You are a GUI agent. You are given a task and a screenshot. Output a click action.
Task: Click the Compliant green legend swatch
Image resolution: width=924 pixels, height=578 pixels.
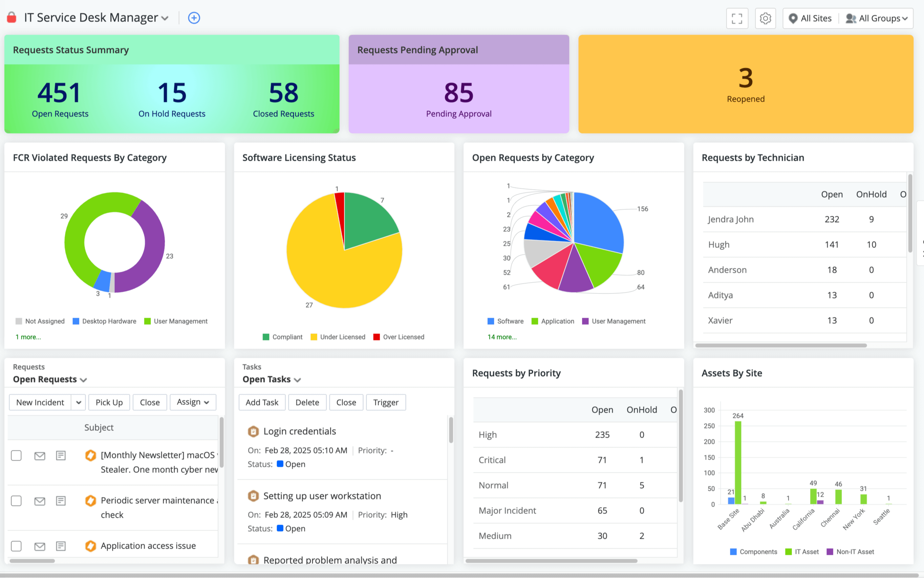tap(266, 337)
